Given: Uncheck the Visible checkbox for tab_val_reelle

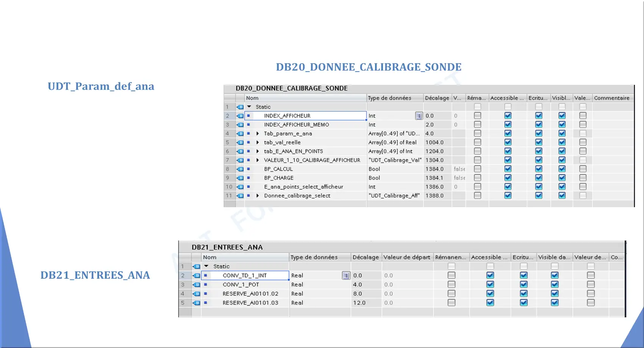Looking at the screenshot, I should click(x=562, y=142).
